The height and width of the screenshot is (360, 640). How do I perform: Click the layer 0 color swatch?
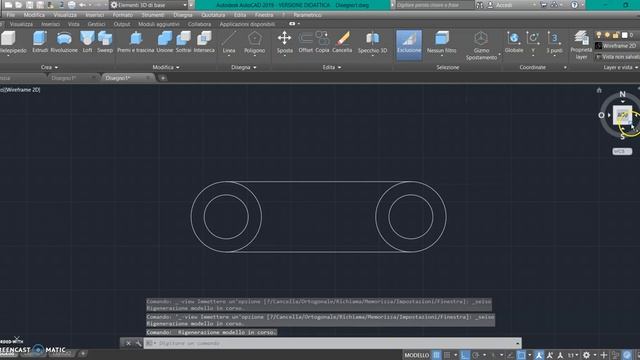[x=624, y=35]
